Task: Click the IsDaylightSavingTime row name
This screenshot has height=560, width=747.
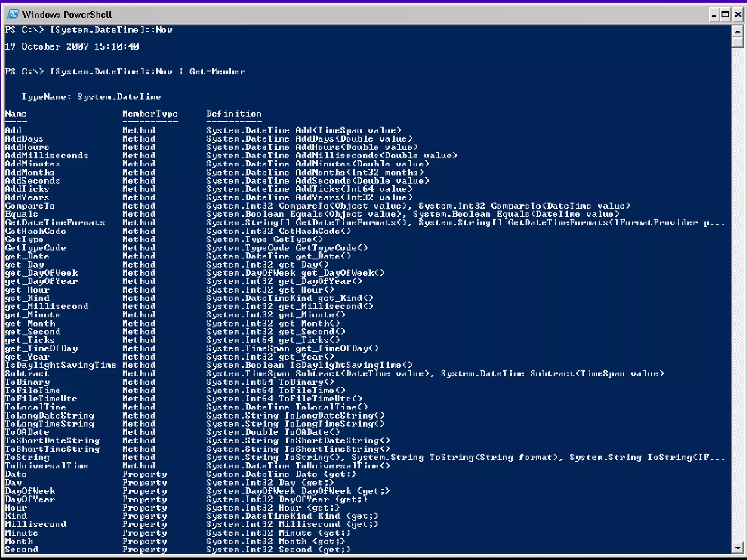Action: point(60,365)
